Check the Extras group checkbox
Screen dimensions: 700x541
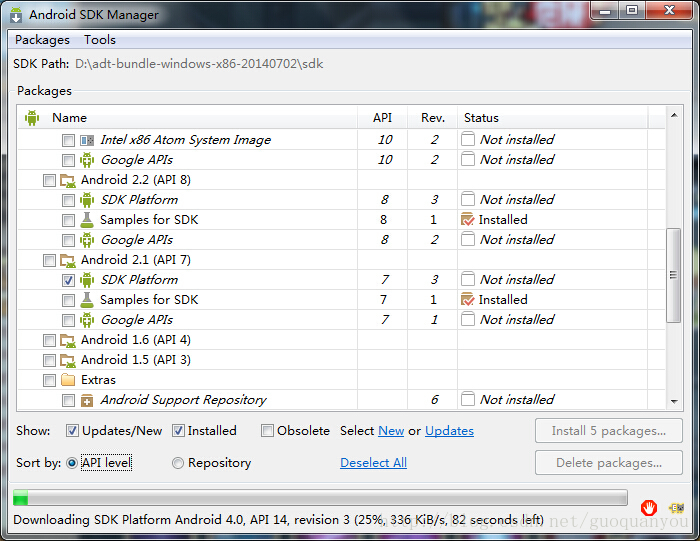[x=49, y=380]
